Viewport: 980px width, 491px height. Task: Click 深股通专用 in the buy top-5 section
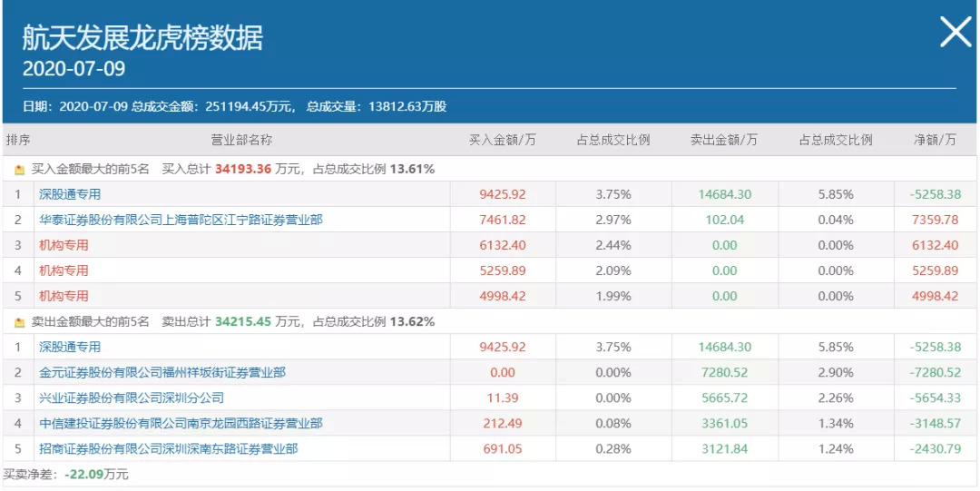pos(70,194)
